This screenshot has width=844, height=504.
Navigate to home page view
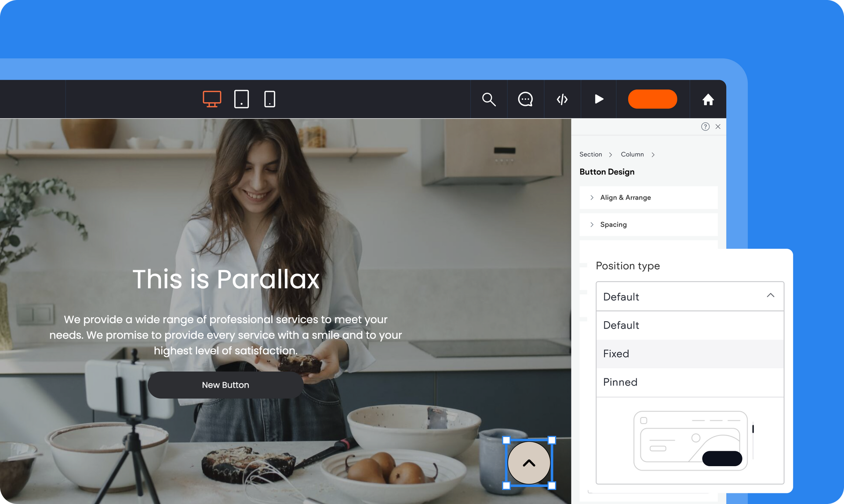tap(708, 99)
